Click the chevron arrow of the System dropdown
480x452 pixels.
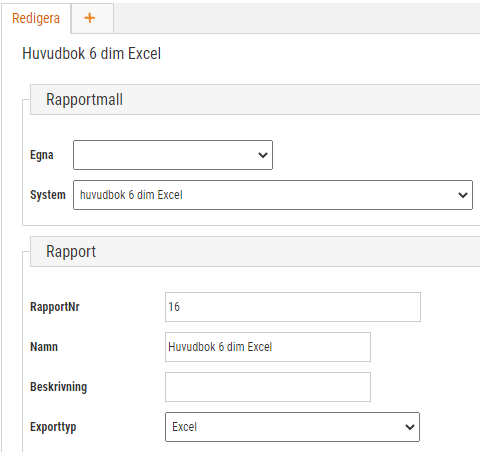click(x=463, y=195)
